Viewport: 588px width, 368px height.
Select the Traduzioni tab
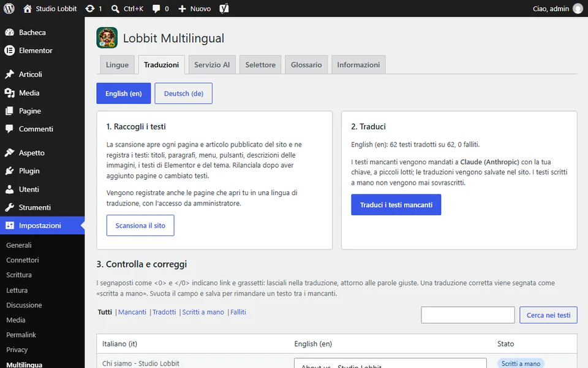pos(161,64)
